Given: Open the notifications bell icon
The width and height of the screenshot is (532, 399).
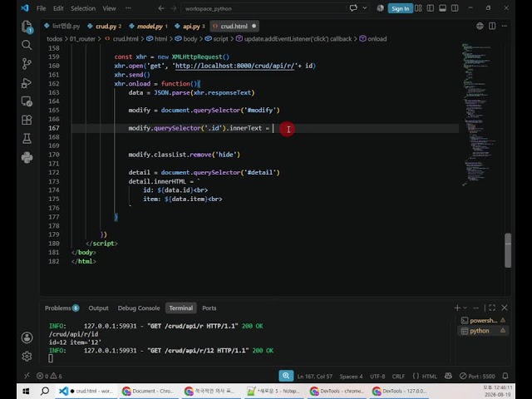Looking at the screenshot, I should [x=505, y=376].
